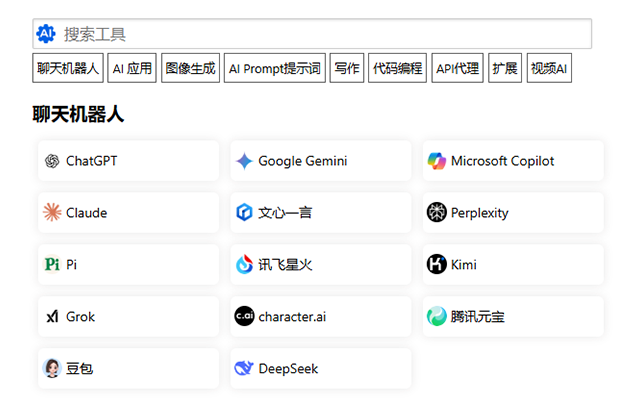
Task: Open the character.ai link text
Action: coord(292,316)
